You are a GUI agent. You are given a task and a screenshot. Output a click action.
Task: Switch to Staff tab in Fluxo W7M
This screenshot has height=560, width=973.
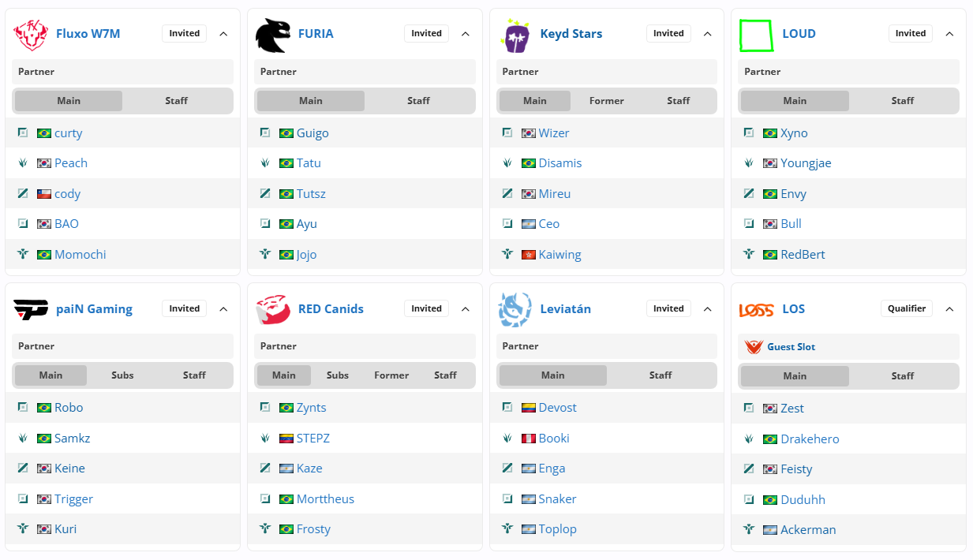coord(177,101)
